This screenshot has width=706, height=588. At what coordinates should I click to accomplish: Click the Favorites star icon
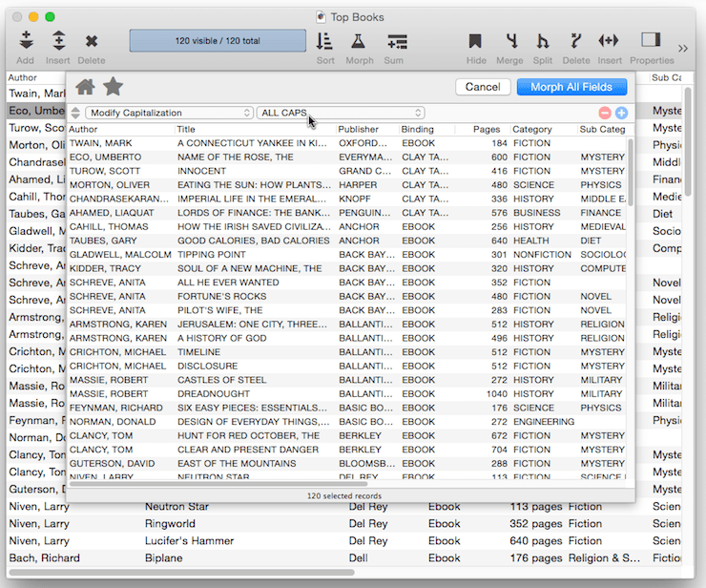tap(113, 87)
